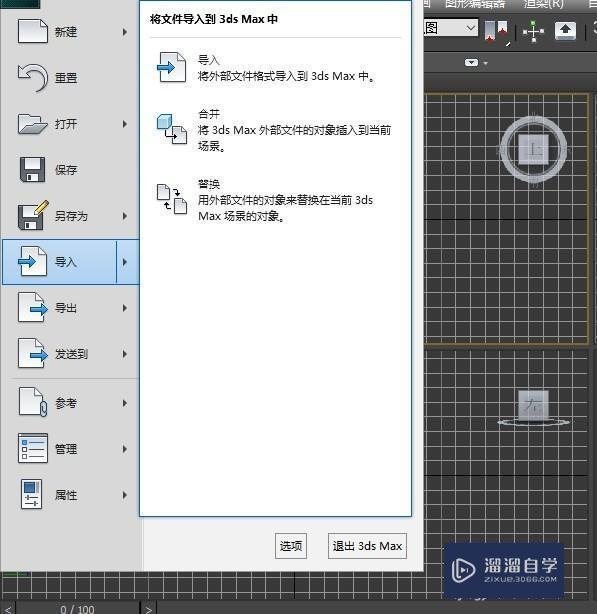Click the Merge (合并) cube icon
Image resolution: width=597 pixels, height=614 pixels.
(171, 129)
